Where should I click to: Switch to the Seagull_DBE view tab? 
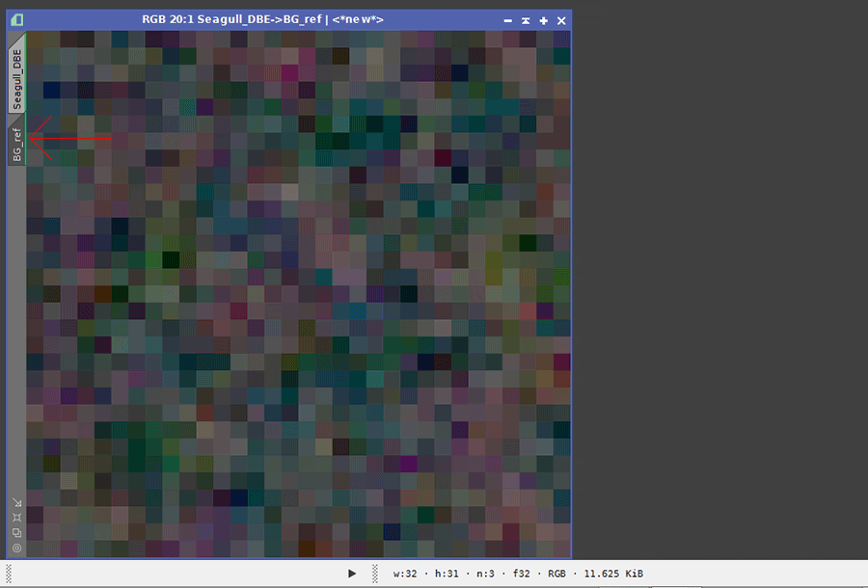click(16, 79)
